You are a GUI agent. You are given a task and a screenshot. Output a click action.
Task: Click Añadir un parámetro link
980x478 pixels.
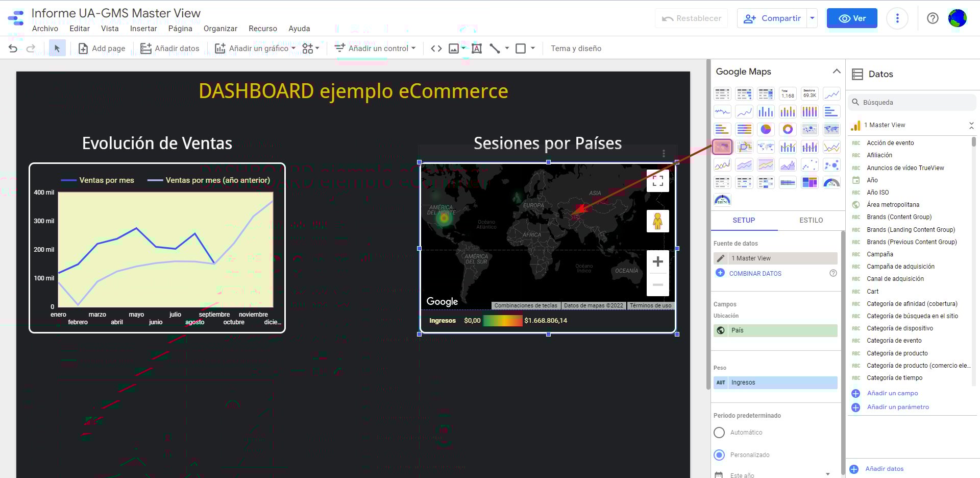coord(898,407)
